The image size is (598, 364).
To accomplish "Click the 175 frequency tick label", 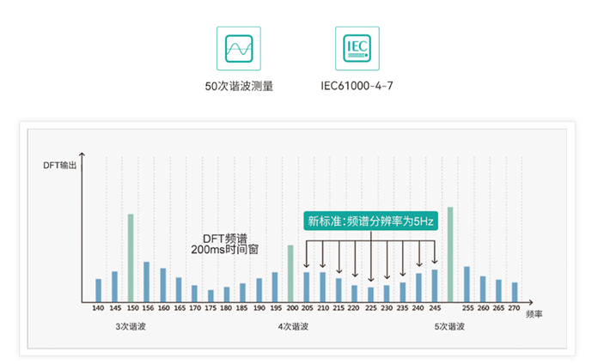I will click(211, 307).
